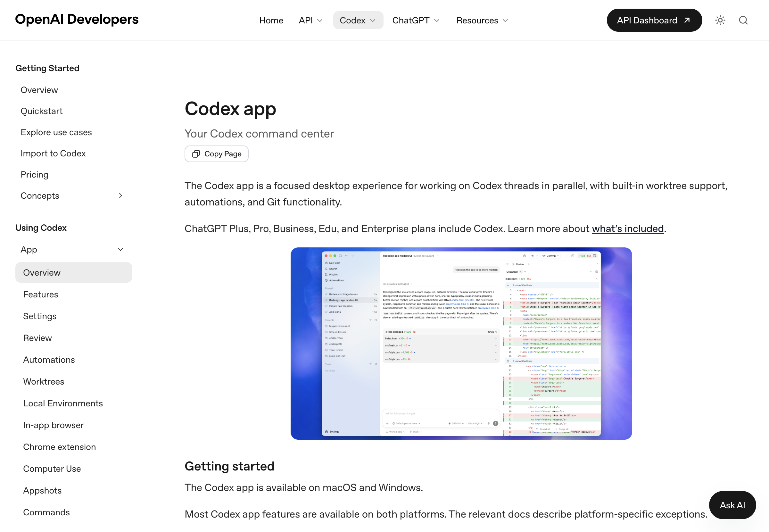Open the Ask AI chat button
Viewport: 769px width, 532px height.
point(732,505)
